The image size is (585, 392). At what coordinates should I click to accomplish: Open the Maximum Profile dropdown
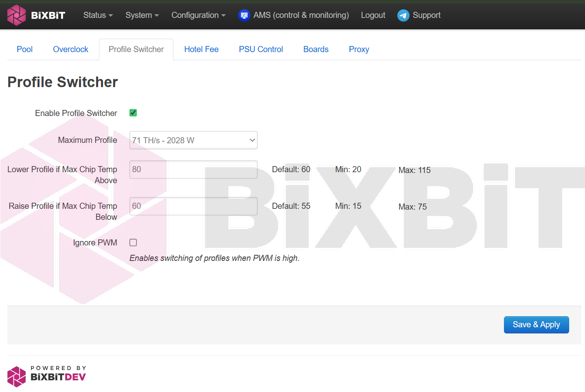(x=193, y=140)
